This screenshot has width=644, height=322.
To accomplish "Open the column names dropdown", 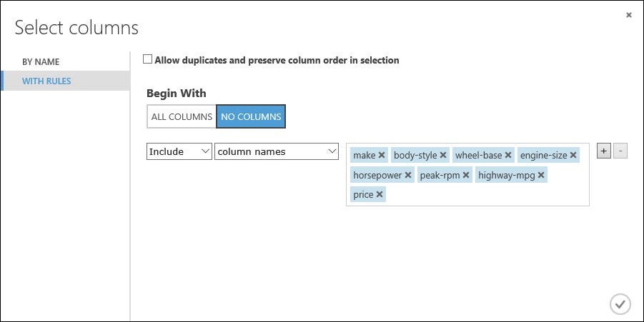I will click(x=277, y=151).
